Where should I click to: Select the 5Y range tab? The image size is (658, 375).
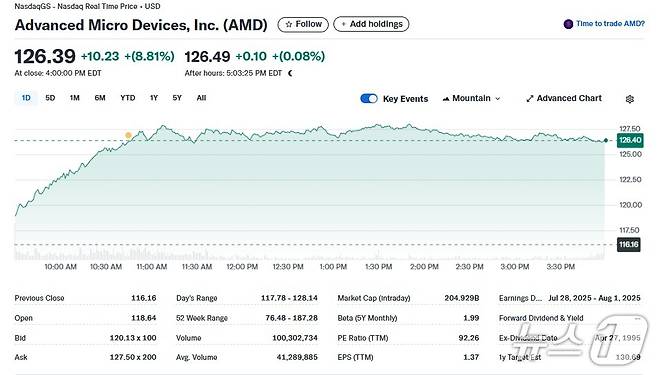[x=177, y=98]
